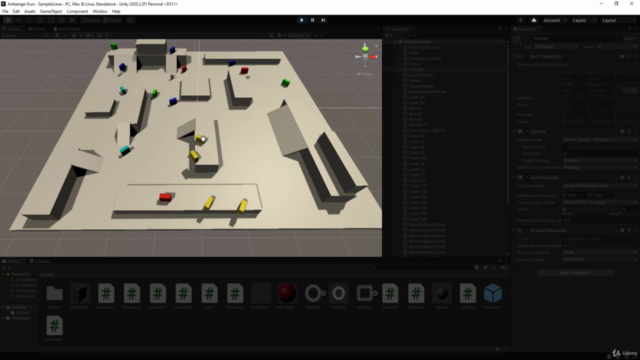Image resolution: width=640 pixels, height=360 pixels.
Task: Open the Layers dropdown
Action: coord(583,20)
